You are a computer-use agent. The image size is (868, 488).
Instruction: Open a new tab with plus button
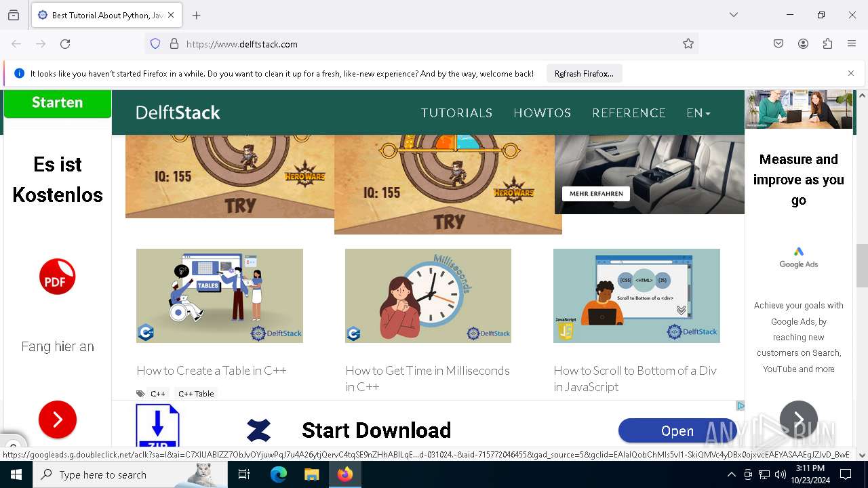(x=196, y=15)
